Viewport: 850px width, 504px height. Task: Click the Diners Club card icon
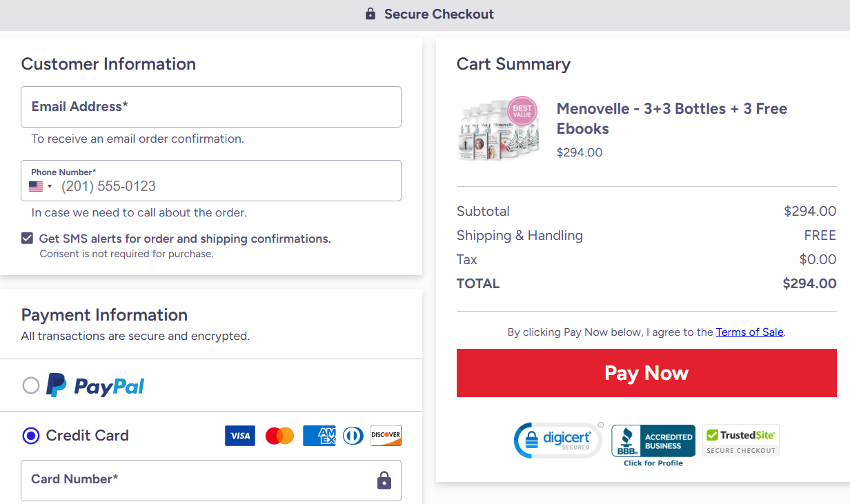pos(353,435)
